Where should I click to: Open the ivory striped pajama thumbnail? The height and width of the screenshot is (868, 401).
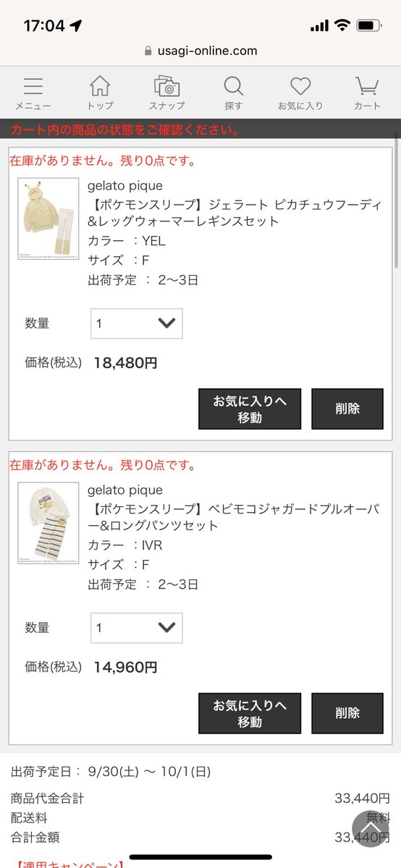coord(48,524)
